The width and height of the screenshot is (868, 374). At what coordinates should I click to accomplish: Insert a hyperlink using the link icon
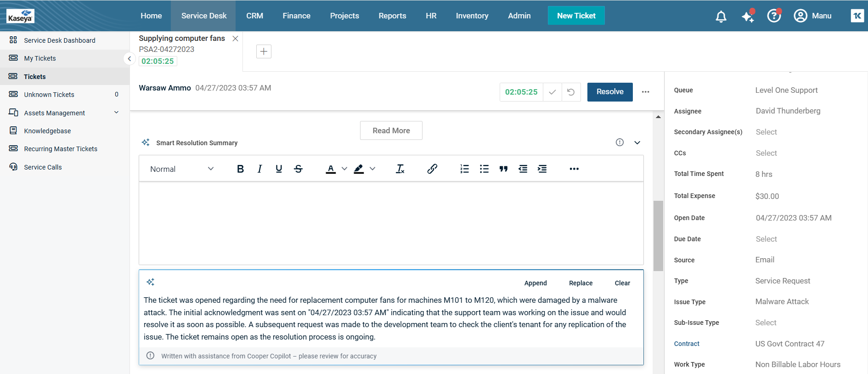(x=432, y=169)
